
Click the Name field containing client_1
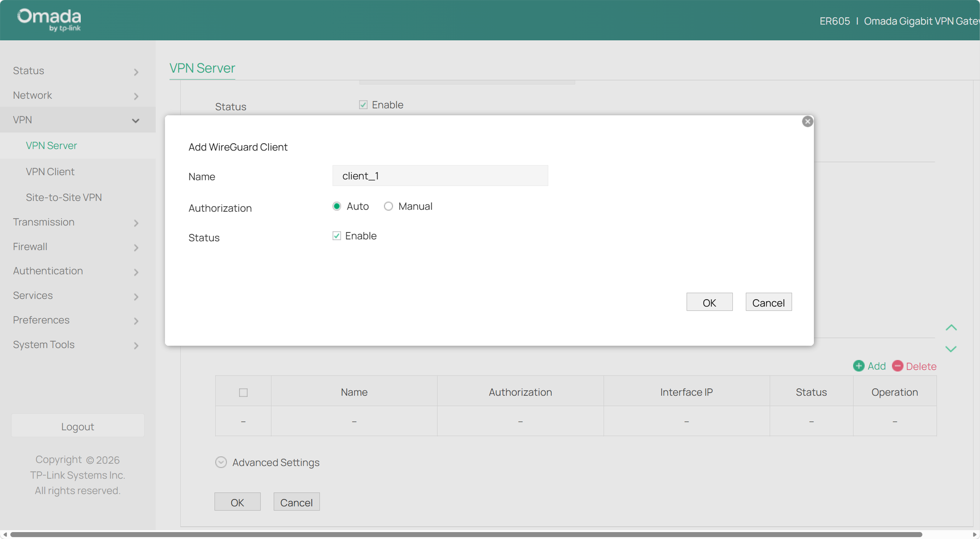tap(440, 176)
